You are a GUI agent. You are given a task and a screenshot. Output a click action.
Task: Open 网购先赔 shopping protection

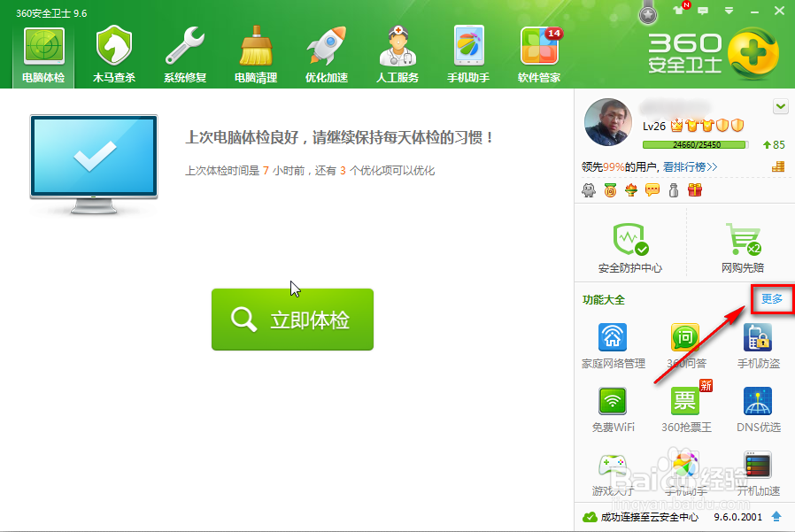coord(741,243)
